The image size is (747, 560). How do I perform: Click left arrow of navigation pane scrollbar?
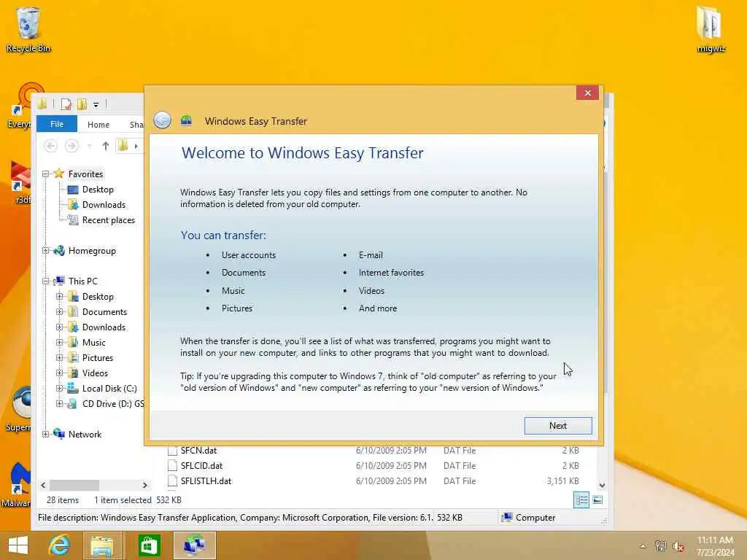click(x=43, y=485)
